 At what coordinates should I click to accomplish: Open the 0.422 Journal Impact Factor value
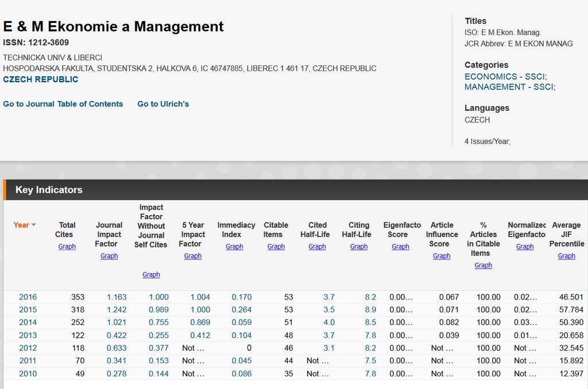(x=117, y=336)
